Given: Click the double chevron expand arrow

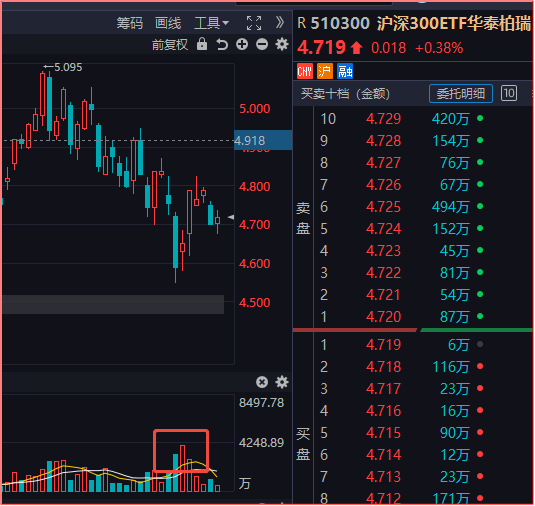Looking at the screenshot, I should (280, 23).
